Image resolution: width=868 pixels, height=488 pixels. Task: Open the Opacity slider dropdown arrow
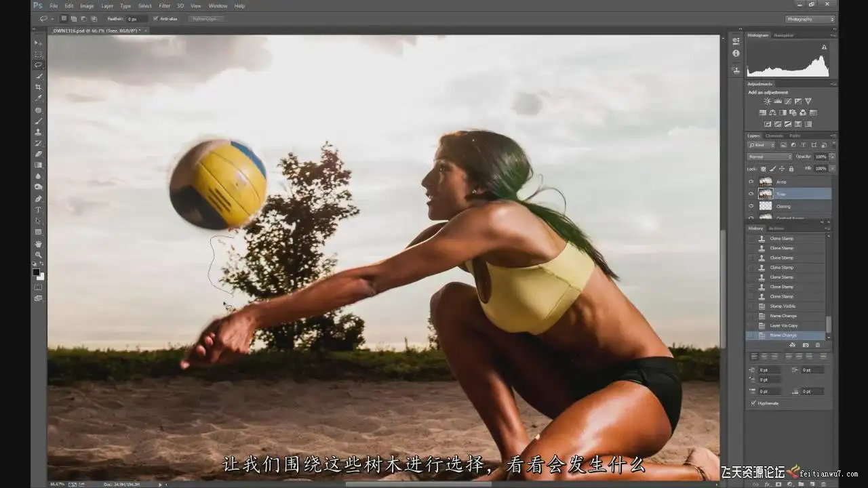coord(832,157)
